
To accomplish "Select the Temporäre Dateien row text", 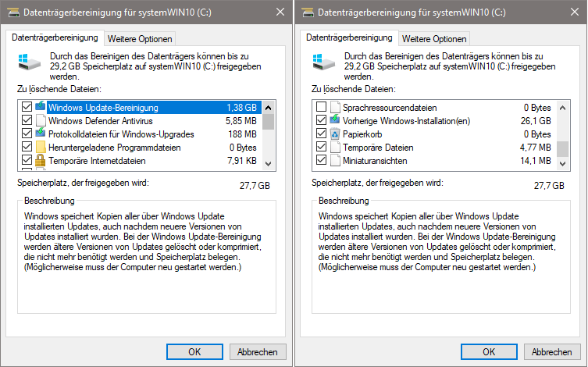I will [378, 148].
